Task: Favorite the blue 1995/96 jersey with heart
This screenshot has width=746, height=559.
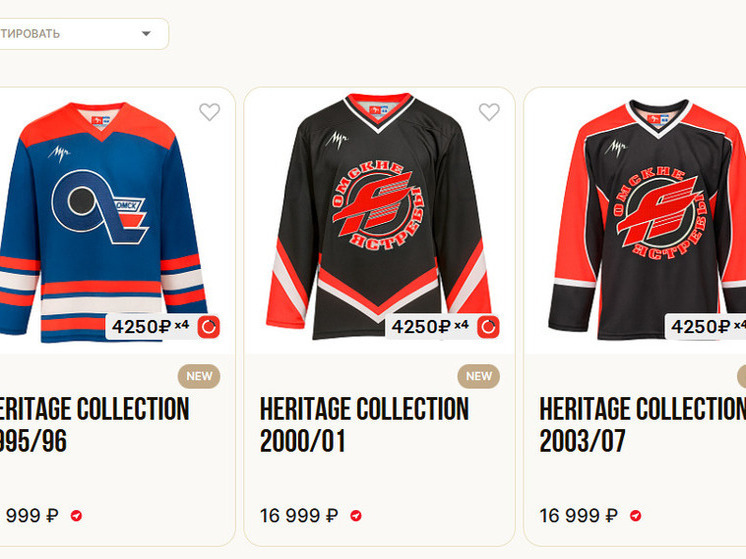Action: coord(209,112)
